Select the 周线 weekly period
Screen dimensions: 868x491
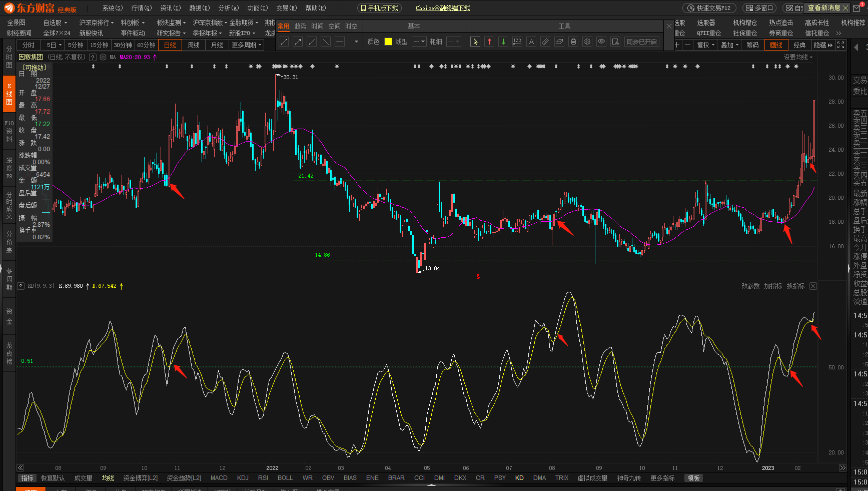194,45
